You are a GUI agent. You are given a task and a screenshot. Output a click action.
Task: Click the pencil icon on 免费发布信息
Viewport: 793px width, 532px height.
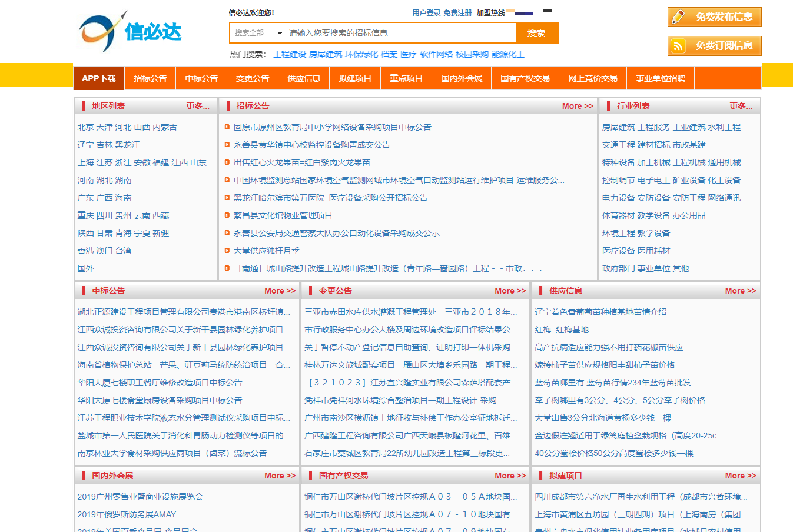[x=679, y=17]
